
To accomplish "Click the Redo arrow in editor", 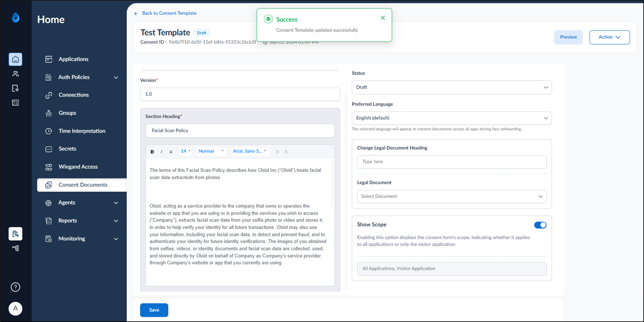I will [286, 152].
